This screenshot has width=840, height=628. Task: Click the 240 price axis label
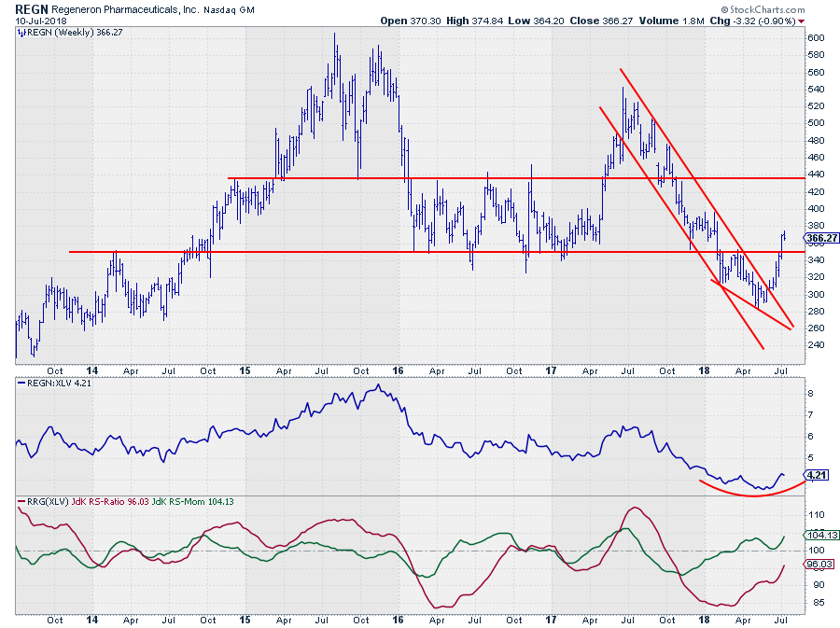tap(816, 345)
